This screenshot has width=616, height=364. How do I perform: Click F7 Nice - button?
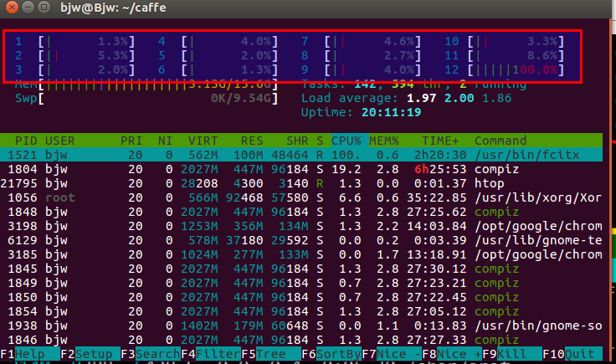(x=392, y=354)
